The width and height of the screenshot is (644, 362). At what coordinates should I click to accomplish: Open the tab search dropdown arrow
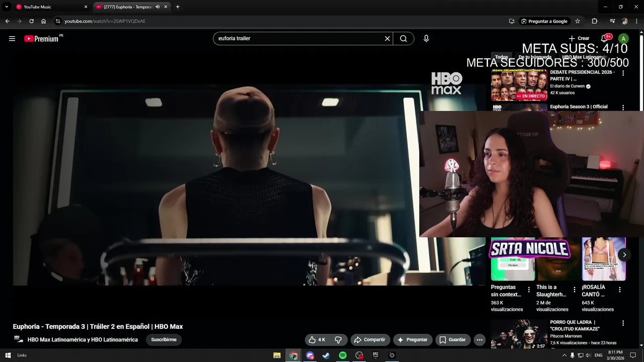(x=7, y=7)
